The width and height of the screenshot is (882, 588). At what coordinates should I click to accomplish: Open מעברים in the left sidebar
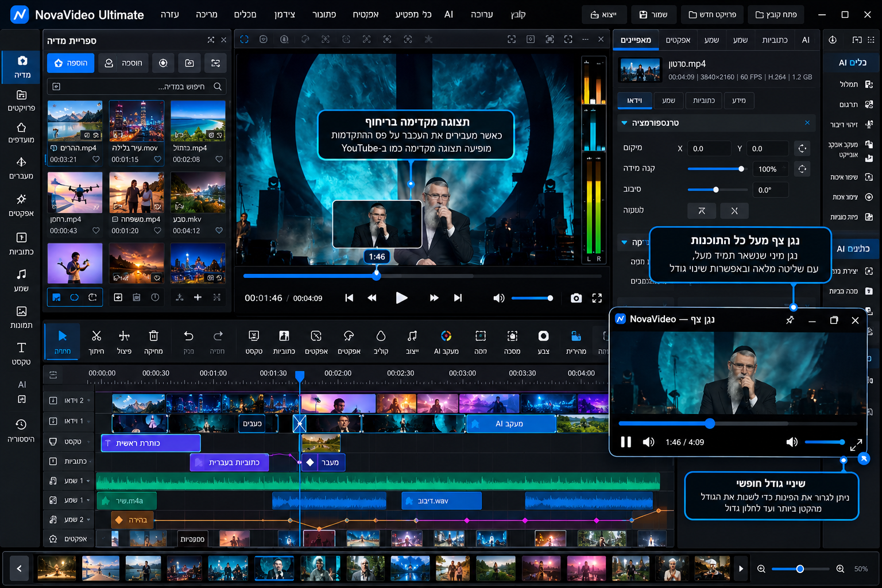[x=21, y=168]
